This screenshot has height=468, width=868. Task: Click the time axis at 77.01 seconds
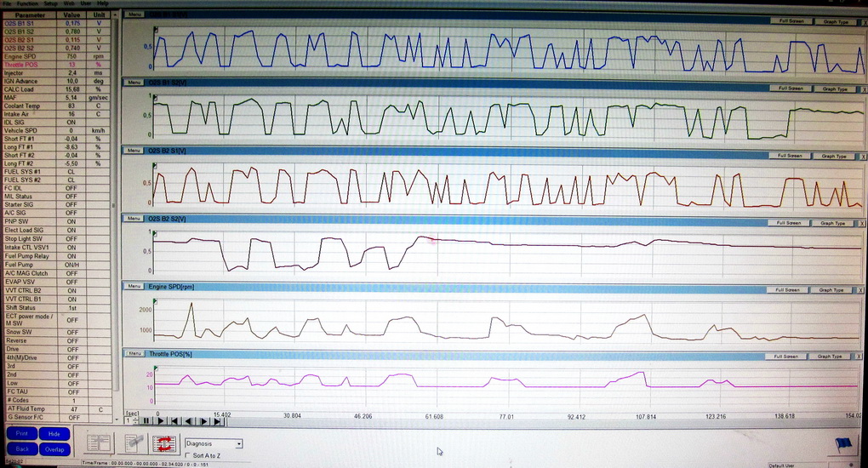pyautogui.click(x=505, y=416)
